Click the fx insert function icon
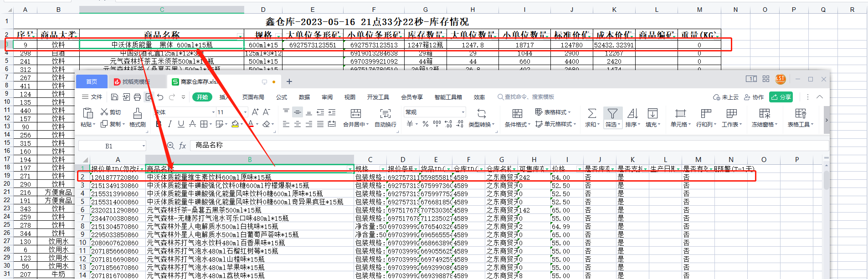This screenshot has height=279, width=868. pyautogui.click(x=182, y=146)
